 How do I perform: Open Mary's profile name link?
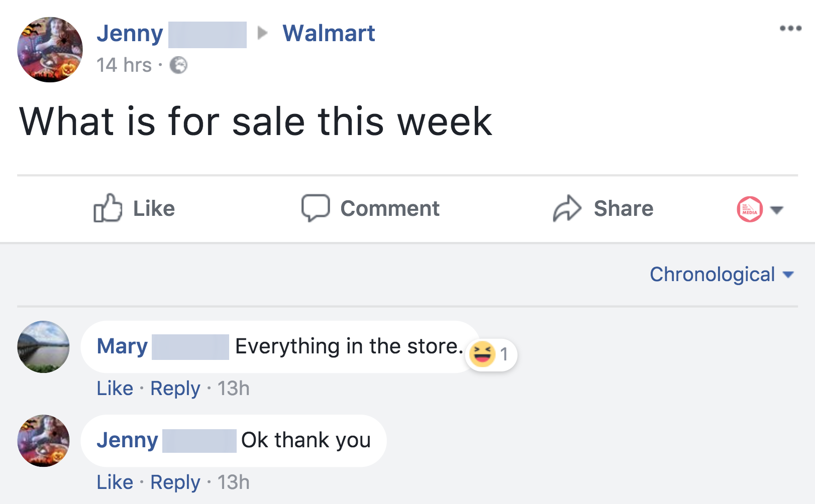click(x=122, y=346)
